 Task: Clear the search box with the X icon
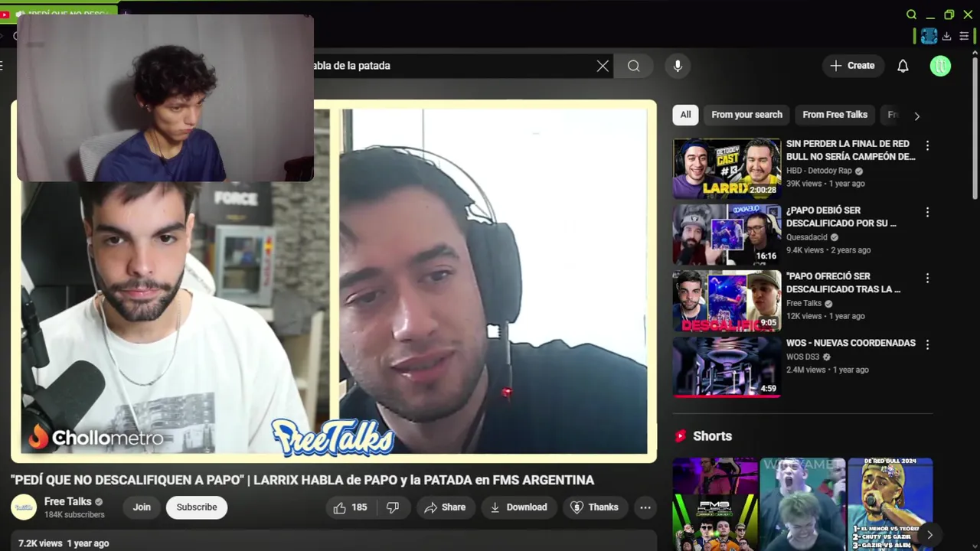click(603, 66)
